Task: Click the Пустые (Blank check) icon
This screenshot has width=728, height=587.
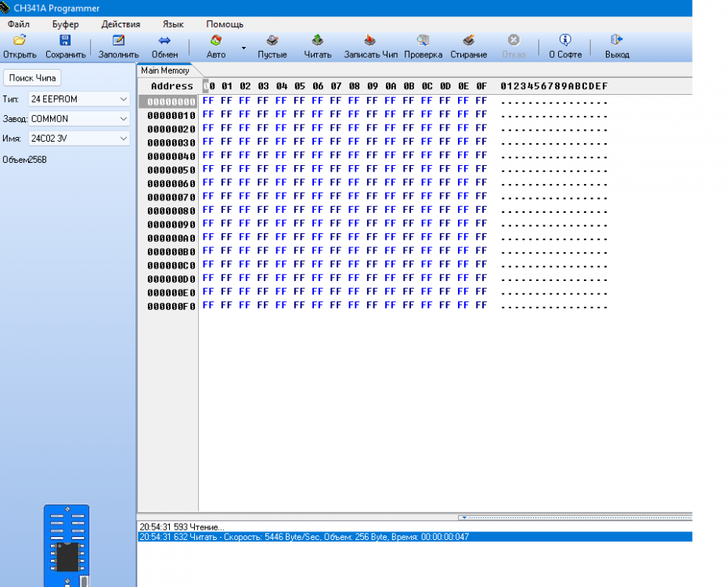Action: tap(272, 41)
